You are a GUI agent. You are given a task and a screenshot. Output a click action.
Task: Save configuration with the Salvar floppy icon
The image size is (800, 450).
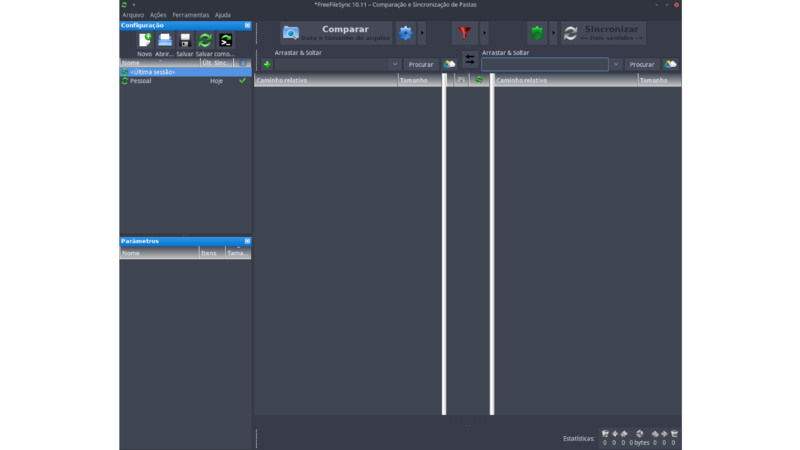pyautogui.click(x=185, y=40)
